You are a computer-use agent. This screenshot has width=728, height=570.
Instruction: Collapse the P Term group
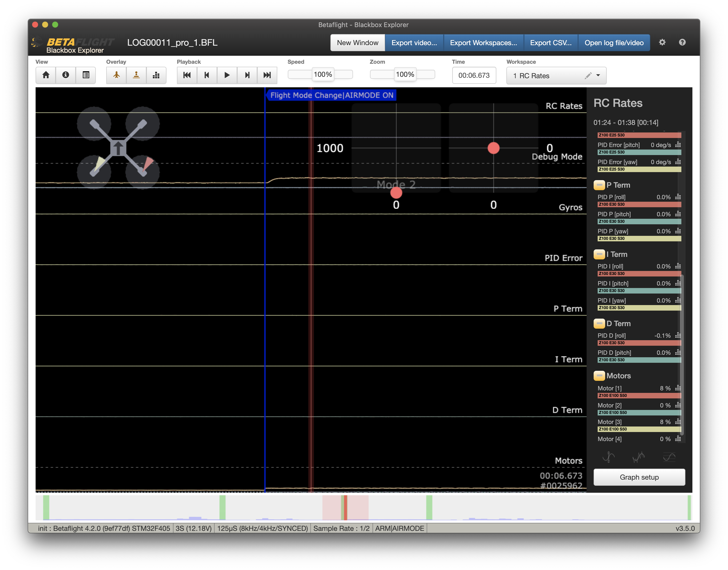click(600, 185)
